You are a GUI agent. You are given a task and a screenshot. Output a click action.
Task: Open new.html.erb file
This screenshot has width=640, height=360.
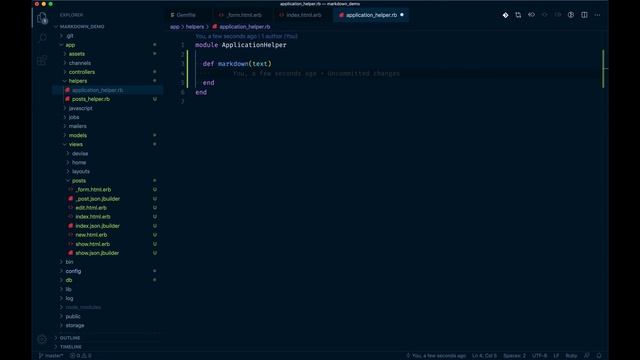(x=91, y=235)
